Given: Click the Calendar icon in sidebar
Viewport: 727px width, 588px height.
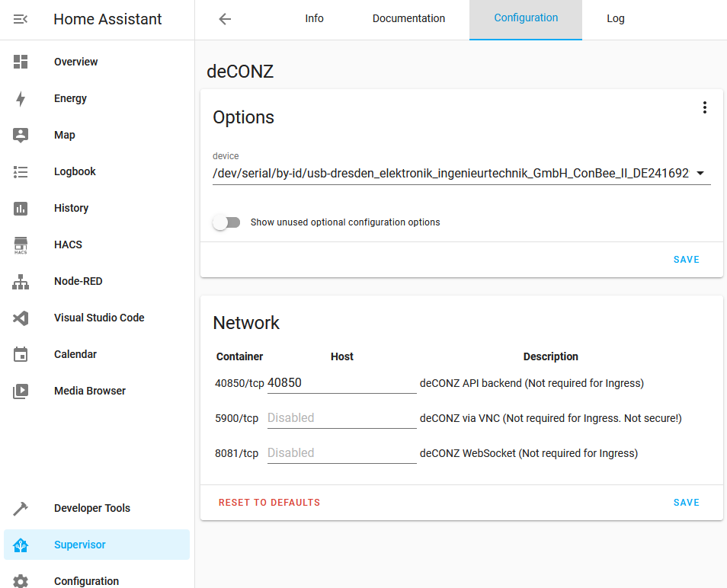Looking at the screenshot, I should [x=21, y=354].
